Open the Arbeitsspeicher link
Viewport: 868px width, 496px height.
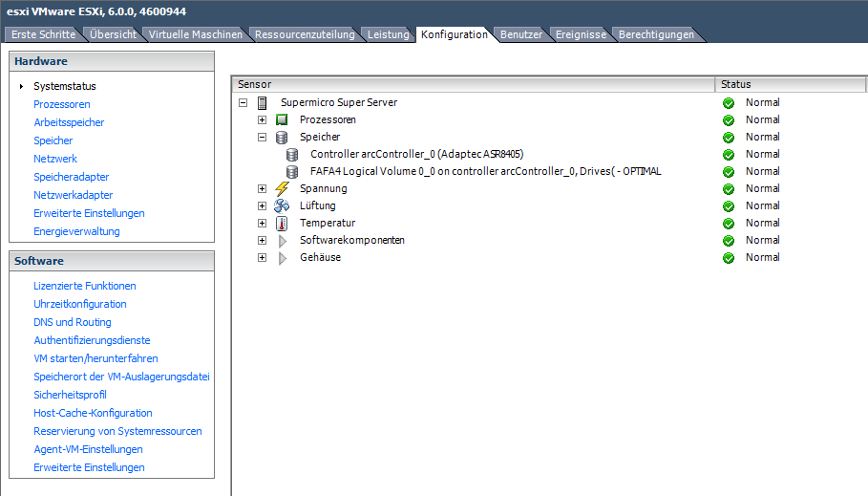pyautogui.click(x=69, y=122)
